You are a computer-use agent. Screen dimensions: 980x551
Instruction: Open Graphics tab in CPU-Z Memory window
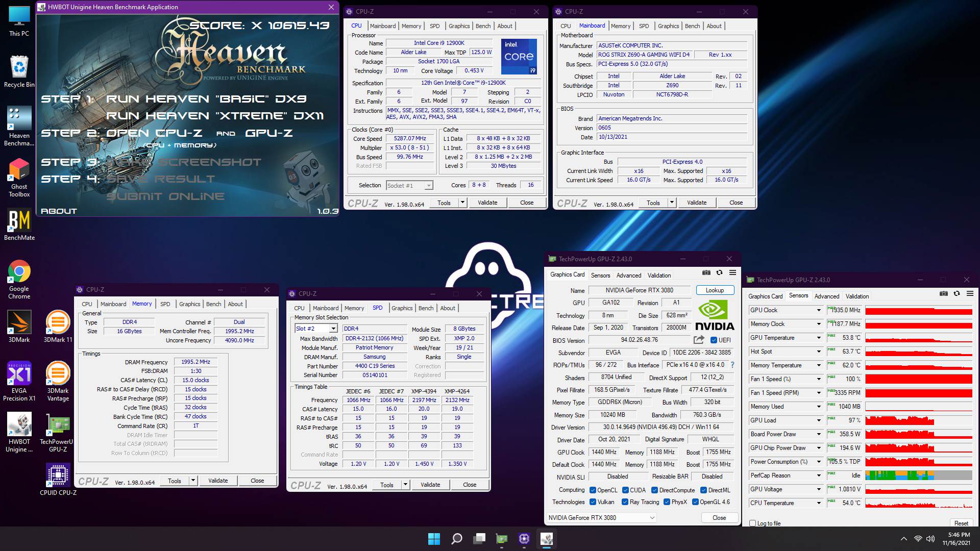click(189, 304)
